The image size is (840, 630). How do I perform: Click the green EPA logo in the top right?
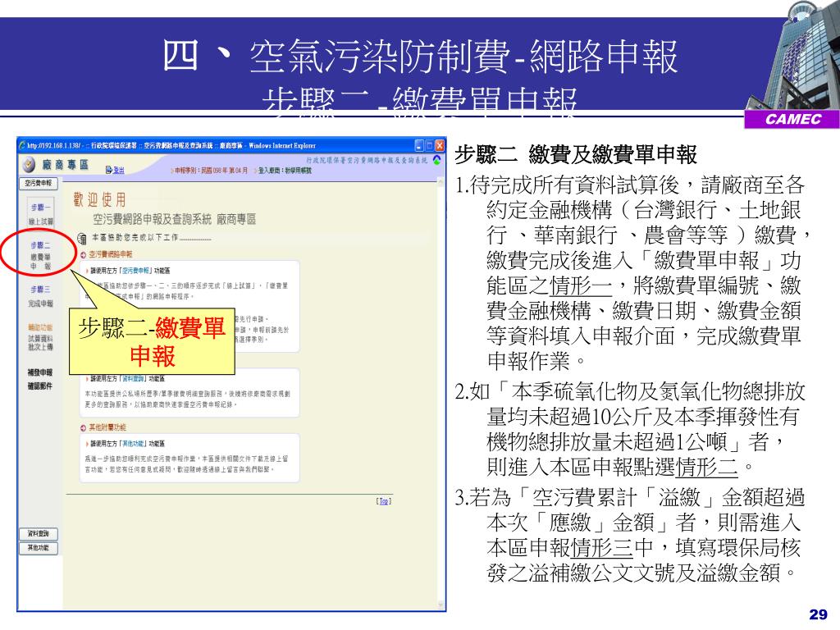point(437,160)
